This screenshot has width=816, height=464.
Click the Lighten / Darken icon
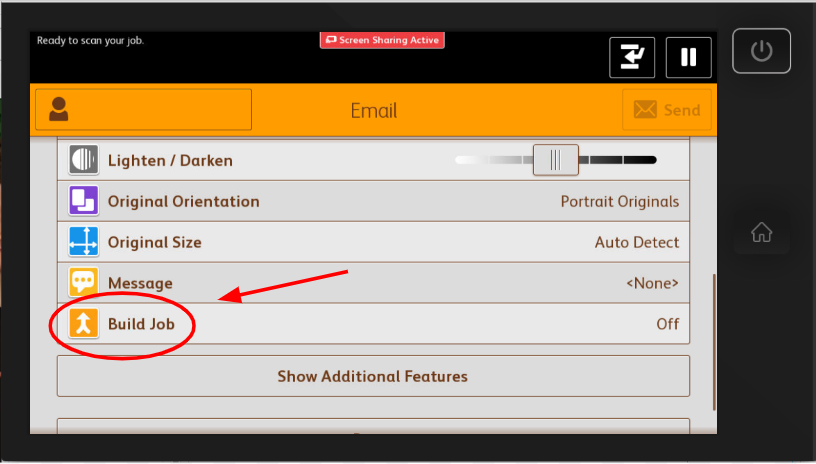[83, 160]
